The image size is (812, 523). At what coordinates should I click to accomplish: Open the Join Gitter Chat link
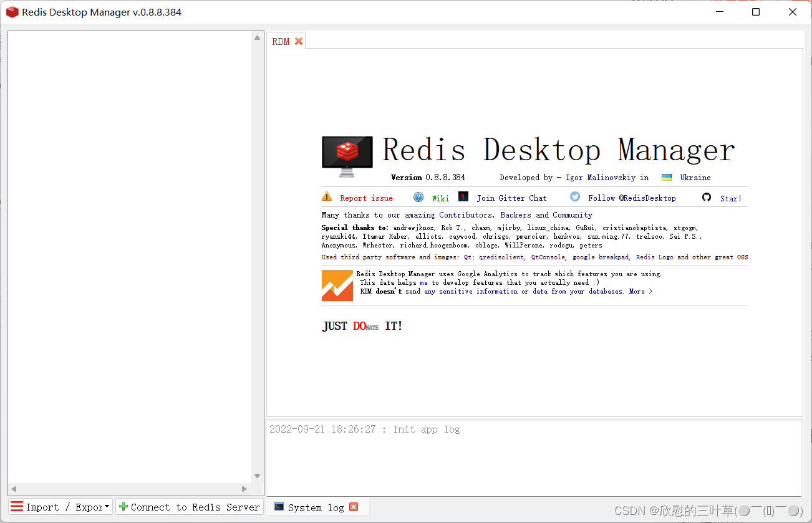pos(511,198)
